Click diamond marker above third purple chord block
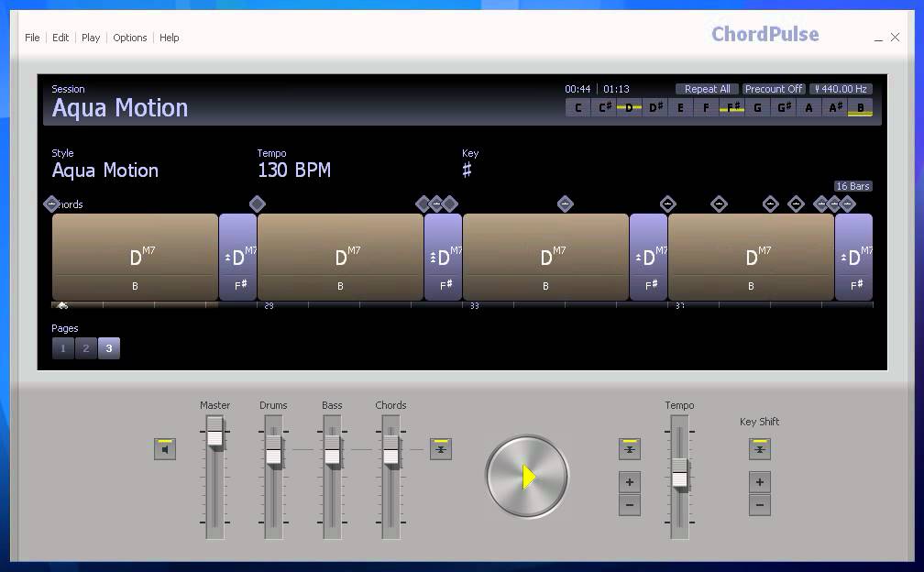924x572 pixels. coord(667,203)
